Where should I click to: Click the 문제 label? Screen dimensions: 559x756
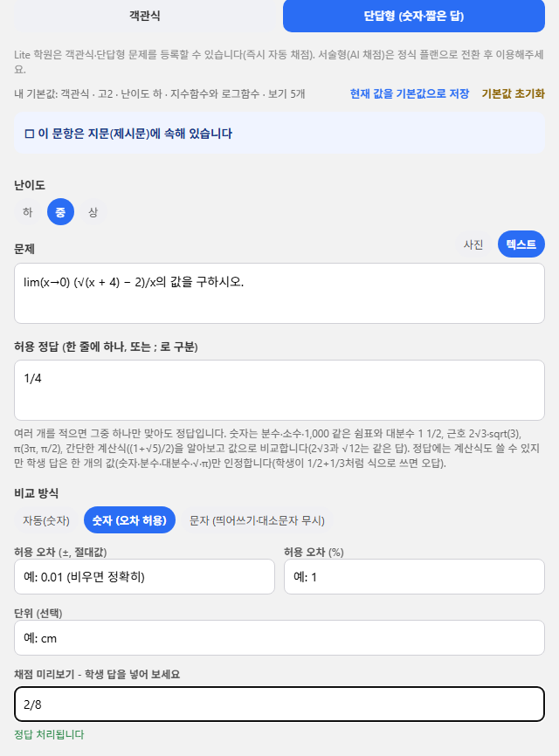[24, 249]
